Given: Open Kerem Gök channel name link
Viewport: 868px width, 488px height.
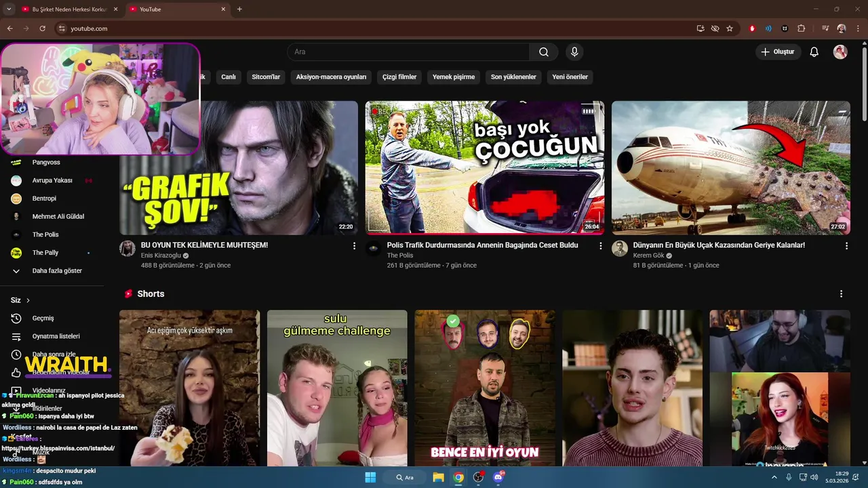Looking at the screenshot, I should (648, 256).
